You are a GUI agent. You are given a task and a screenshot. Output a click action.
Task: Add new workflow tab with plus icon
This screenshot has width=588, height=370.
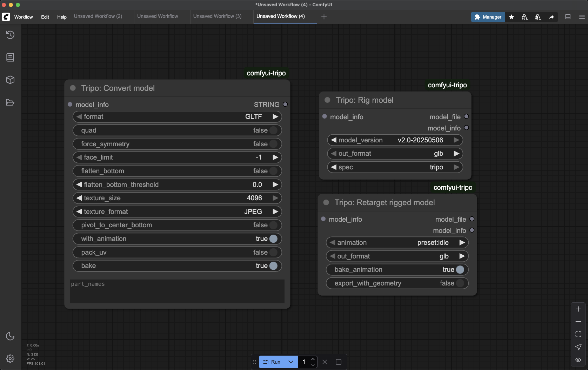pyautogui.click(x=324, y=17)
